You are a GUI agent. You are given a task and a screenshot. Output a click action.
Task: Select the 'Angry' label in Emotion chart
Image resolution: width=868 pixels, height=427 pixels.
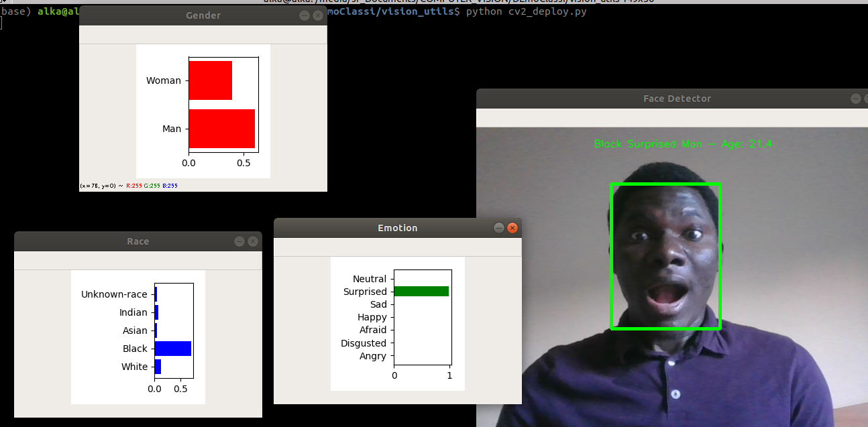point(373,356)
